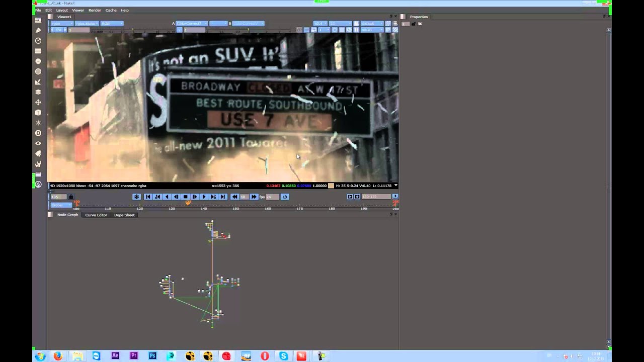Skip backward by ten frames

point(235,197)
